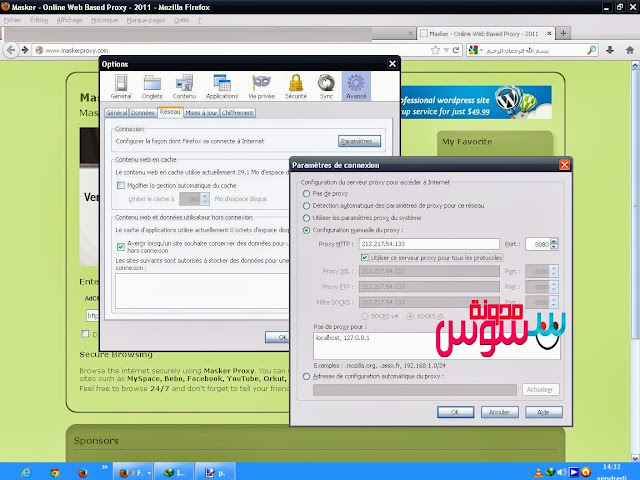Select the Masker proxy browser tab

tap(485, 33)
